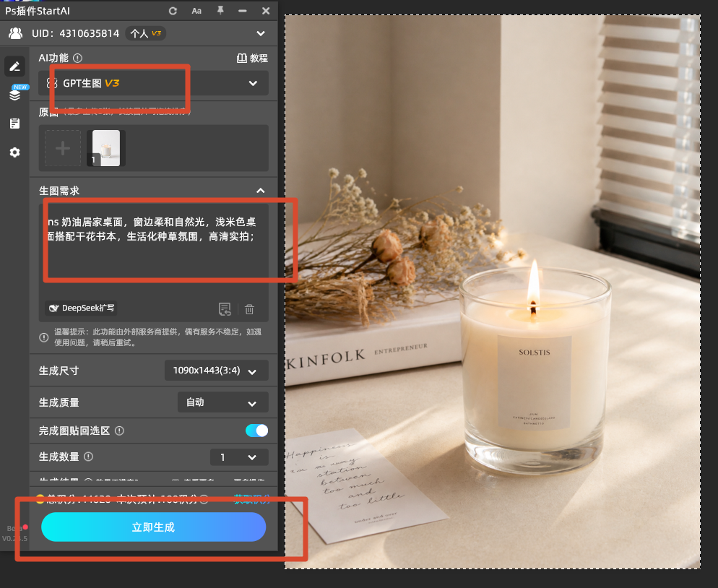Expand the account UID dropdown chevron

(261, 33)
